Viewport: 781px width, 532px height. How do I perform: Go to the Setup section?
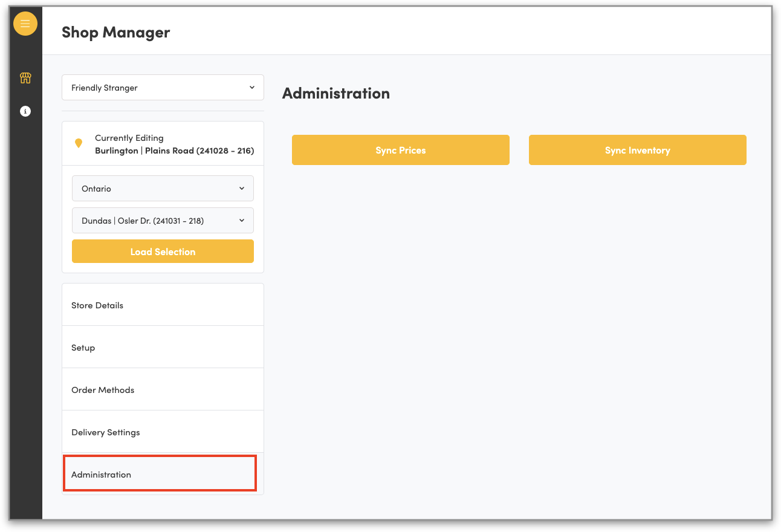(162, 348)
